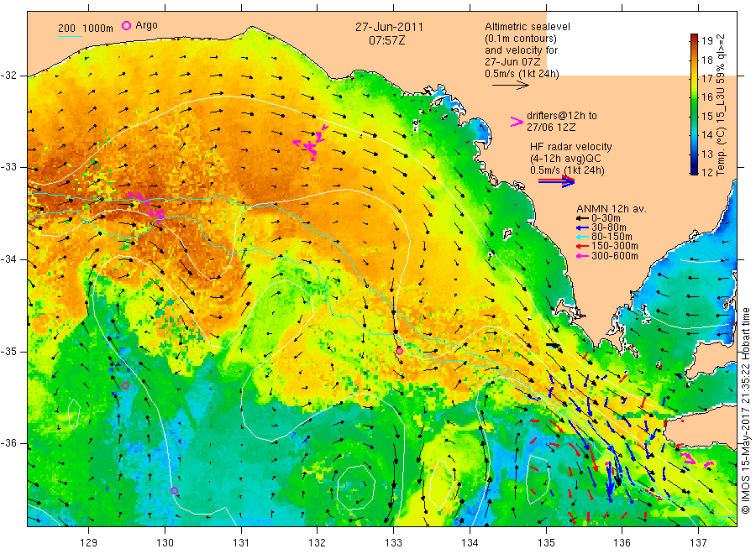
Task: Click the cyan 200 1000m contour line sample
Action: click(x=70, y=36)
